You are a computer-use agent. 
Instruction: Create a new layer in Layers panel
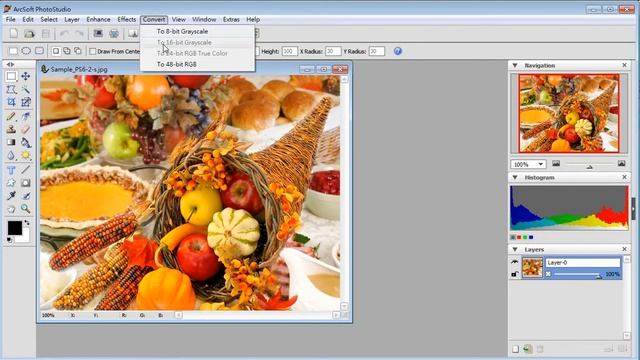(x=516, y=349)
